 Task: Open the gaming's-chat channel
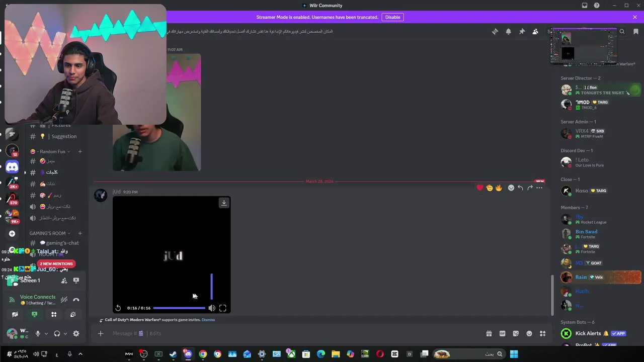(x=54, y=243)
